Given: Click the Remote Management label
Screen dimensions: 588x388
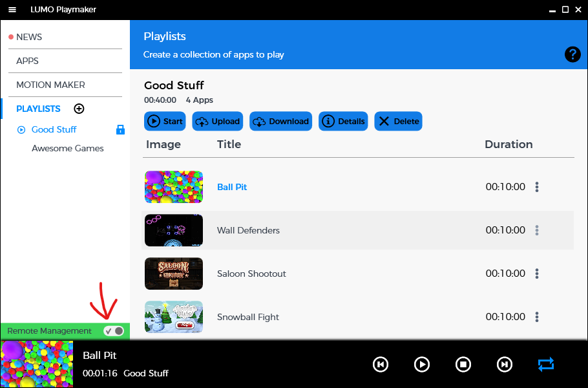Looking at the screenshot, I should [x=50, y=331].
